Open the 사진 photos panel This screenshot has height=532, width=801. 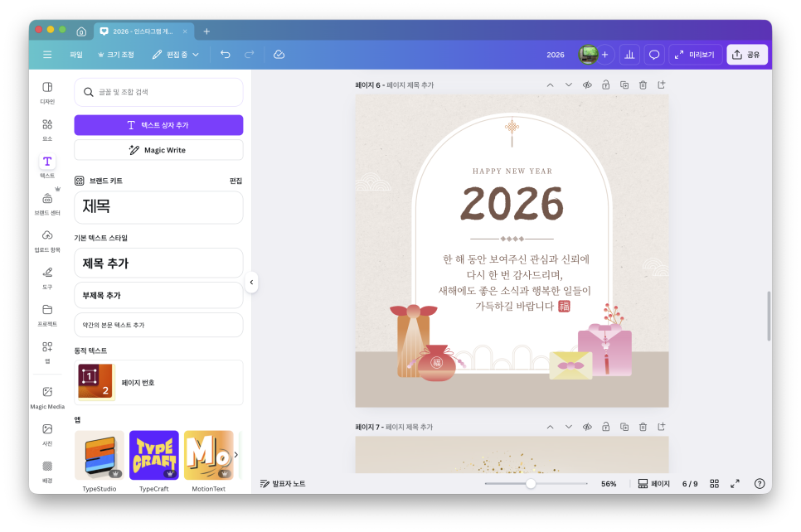pyautogui.click(x=47, y=435)
